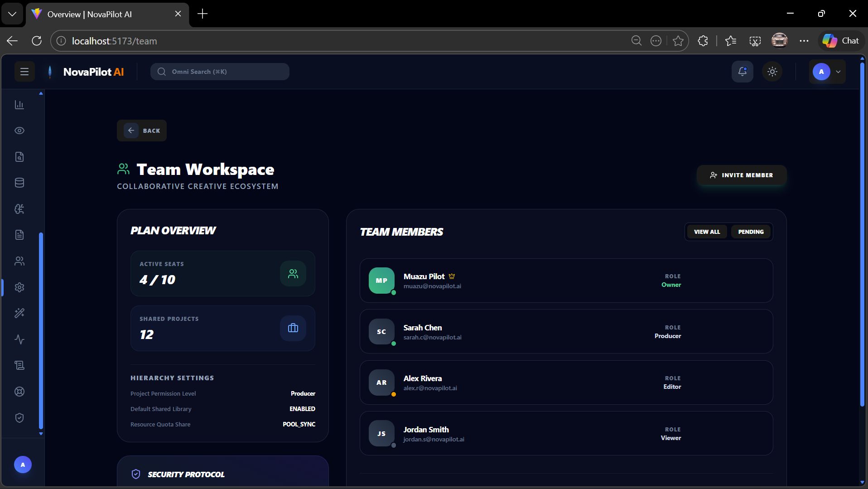
Task: Click the SC avatar thumbnail
Action: [x=381, y=332]
